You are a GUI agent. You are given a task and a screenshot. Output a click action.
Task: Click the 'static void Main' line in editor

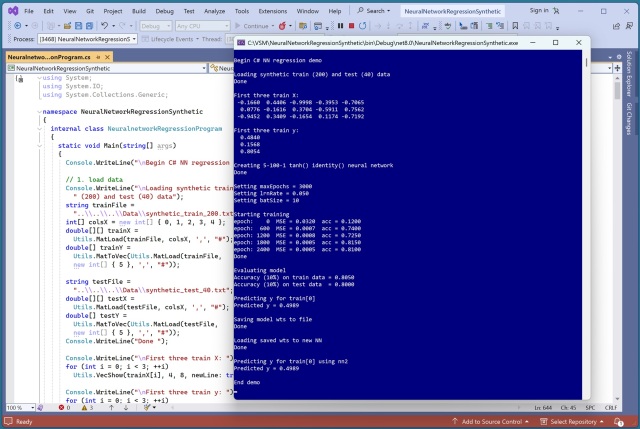(x=117, y=145)
